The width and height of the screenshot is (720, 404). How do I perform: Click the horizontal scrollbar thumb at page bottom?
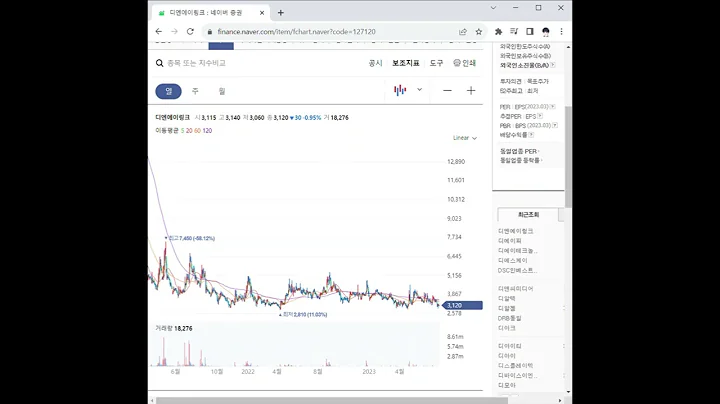(x=332, y=401)
